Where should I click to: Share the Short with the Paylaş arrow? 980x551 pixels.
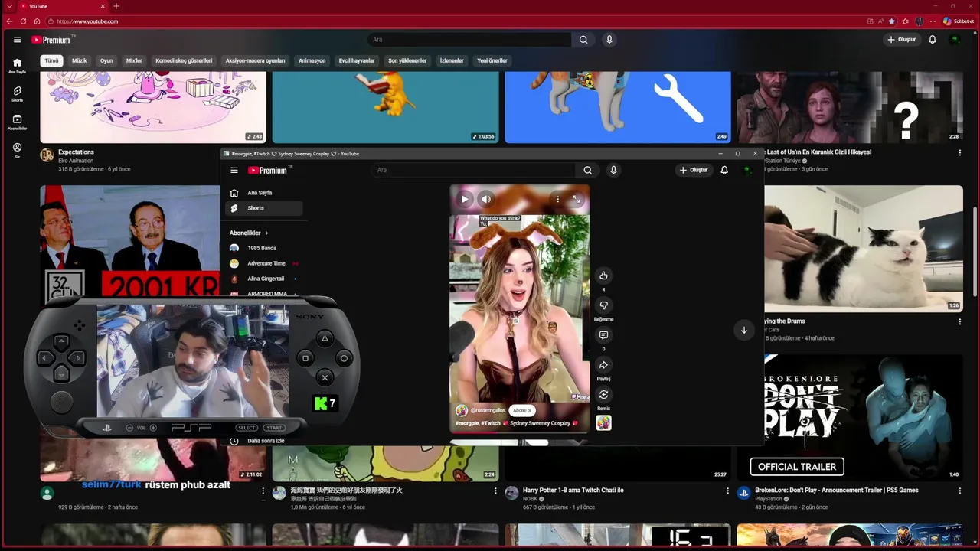point(603,365)
